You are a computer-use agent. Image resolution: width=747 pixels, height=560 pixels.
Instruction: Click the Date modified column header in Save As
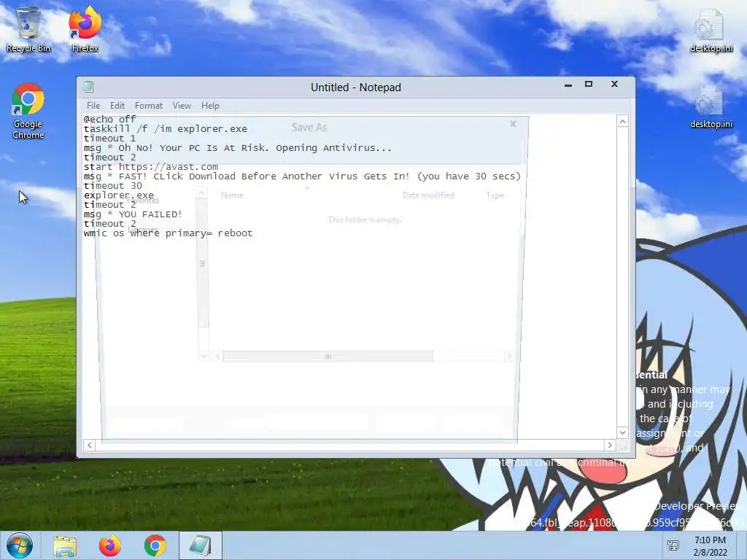[x=428, y=195]
